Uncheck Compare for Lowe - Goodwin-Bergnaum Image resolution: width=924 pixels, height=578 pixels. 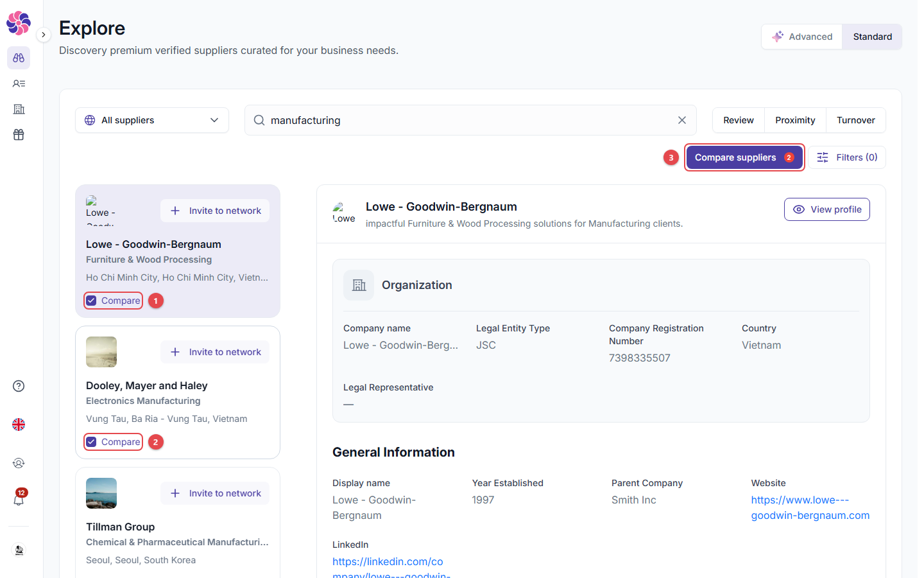pyautogui.click(x=91, y=301)
